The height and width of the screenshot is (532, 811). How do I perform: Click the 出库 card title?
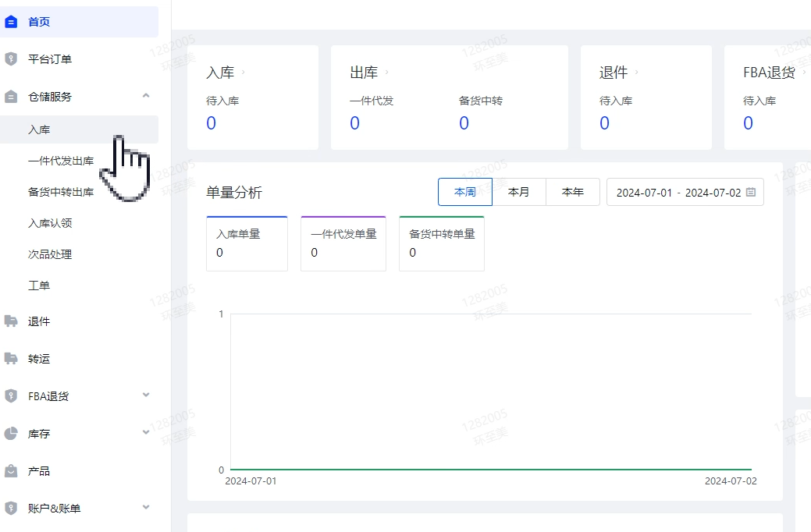(x=364, y=73)
